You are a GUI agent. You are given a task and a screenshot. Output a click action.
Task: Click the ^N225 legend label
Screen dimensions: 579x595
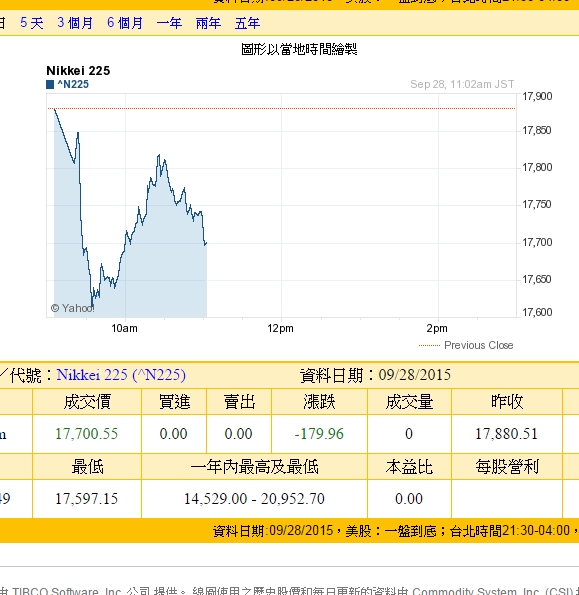point(73,84)
